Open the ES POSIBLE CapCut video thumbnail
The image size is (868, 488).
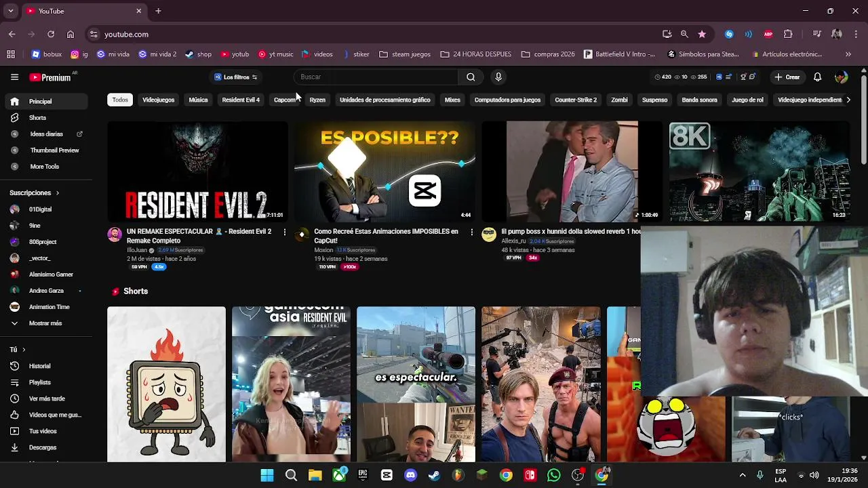click(384, 171)
